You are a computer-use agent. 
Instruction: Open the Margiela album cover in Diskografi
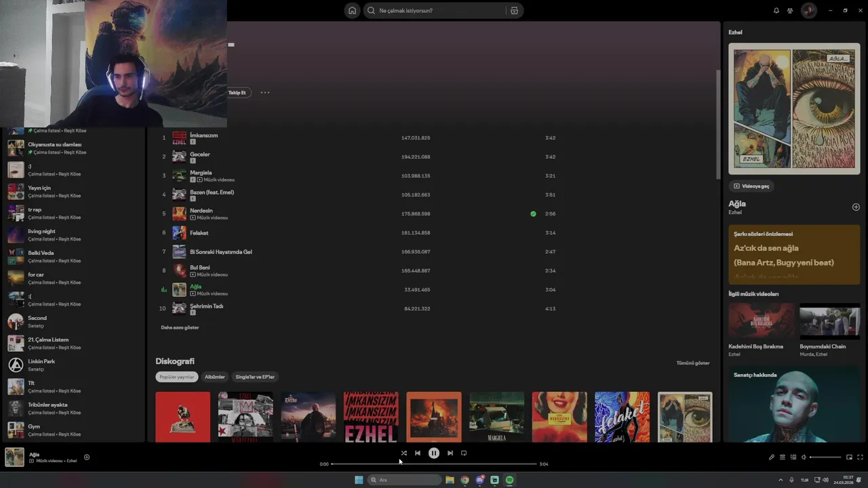point(496,417)
